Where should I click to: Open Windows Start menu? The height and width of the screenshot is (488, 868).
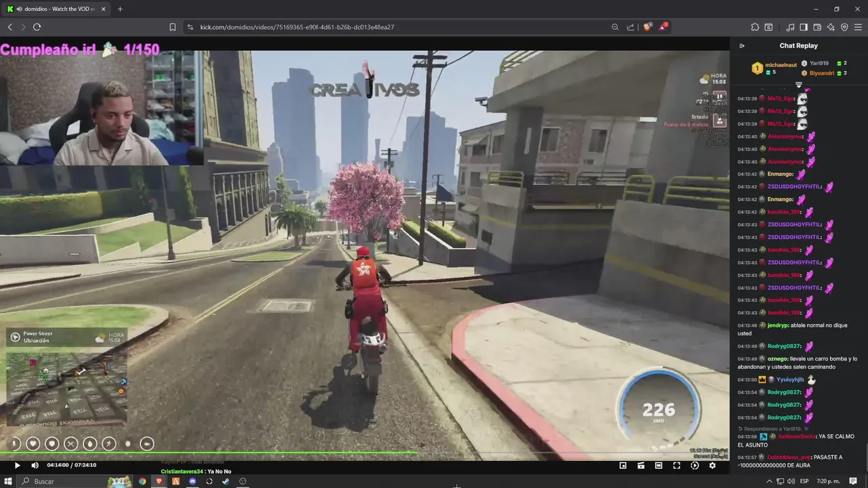coord(8,481)
